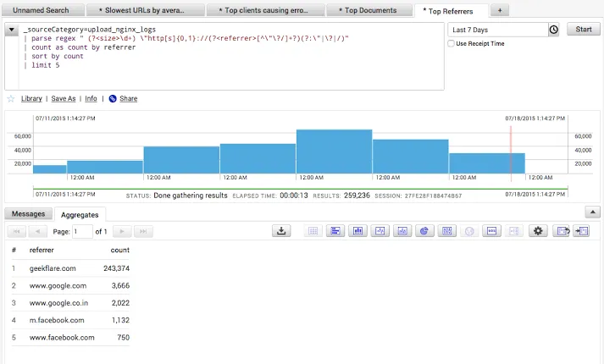
Task: Enable Use Receipt Time checkbox
Action: coord(451,43)
